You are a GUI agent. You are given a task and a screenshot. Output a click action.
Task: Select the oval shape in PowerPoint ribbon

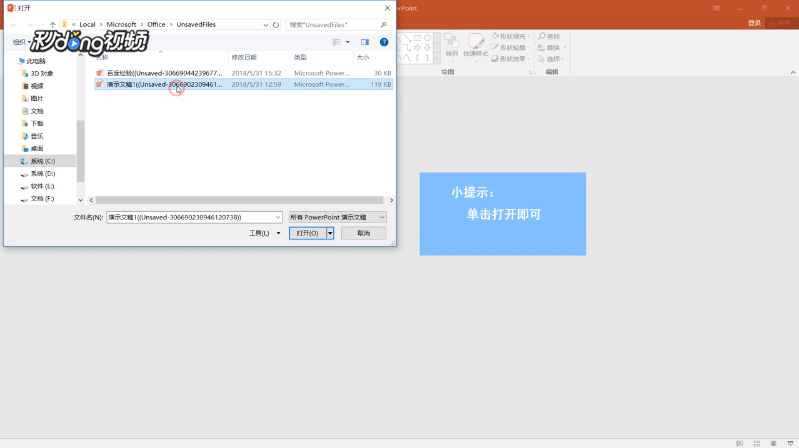point(428,38)
